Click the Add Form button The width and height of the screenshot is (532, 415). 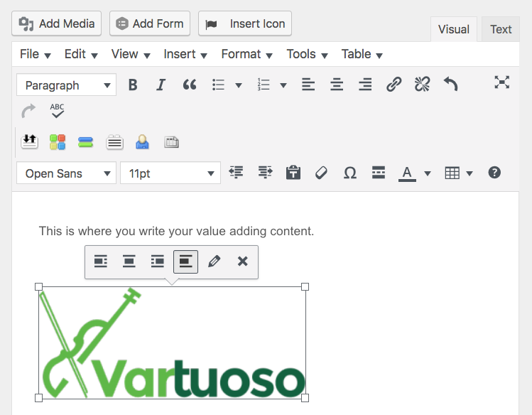150,23
